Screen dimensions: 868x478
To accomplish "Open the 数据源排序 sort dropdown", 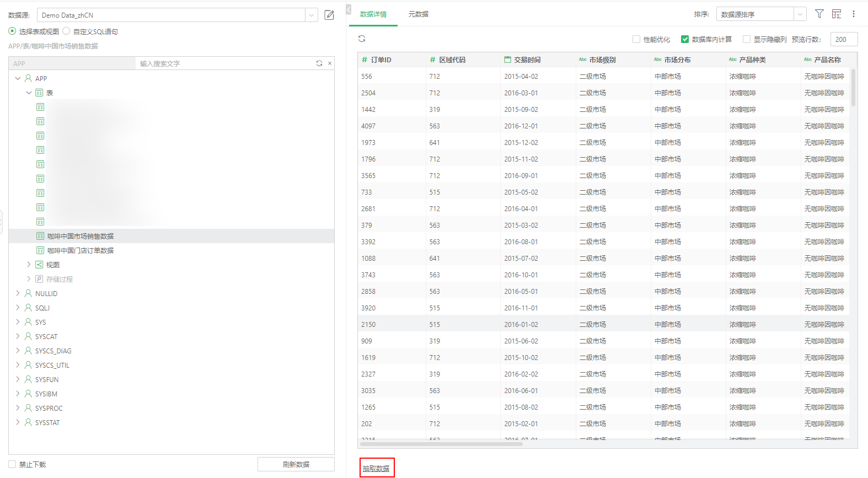I will coord(800,14).
